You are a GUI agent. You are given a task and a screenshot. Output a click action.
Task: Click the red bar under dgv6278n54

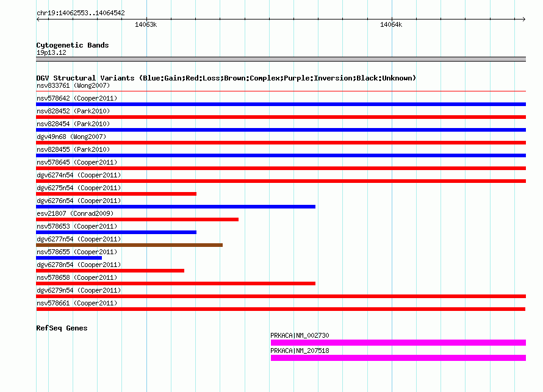pos(110,271)
